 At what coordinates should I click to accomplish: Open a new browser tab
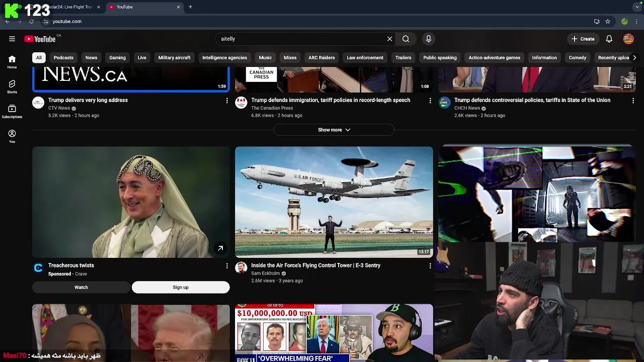click(x=190, y=7)
